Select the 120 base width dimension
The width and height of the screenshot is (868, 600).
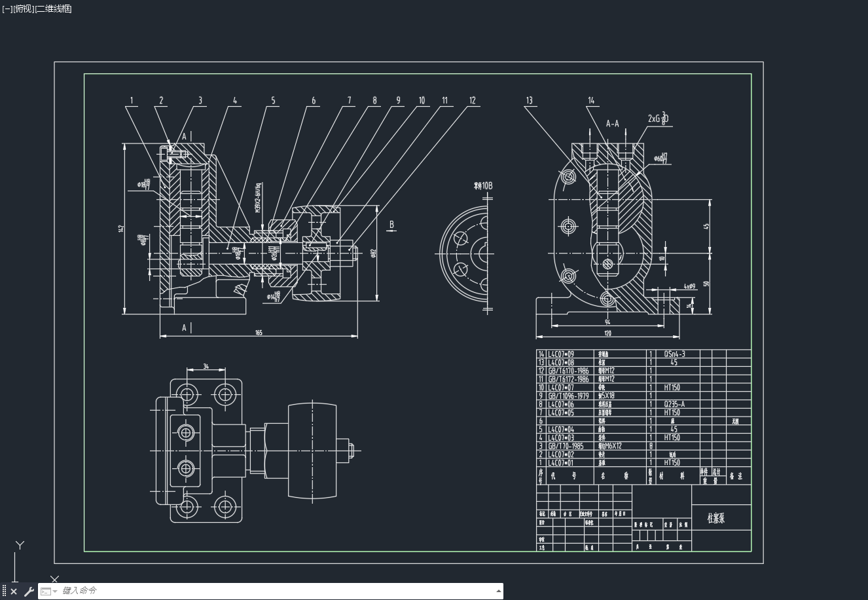(x=607, y=334)
